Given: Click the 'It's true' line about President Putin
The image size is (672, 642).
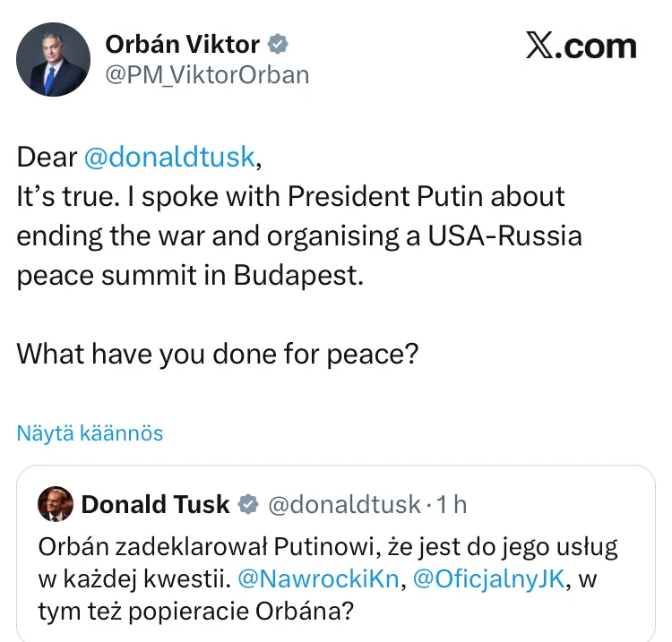Looking at the screenshot, I should tap(290, 197).
